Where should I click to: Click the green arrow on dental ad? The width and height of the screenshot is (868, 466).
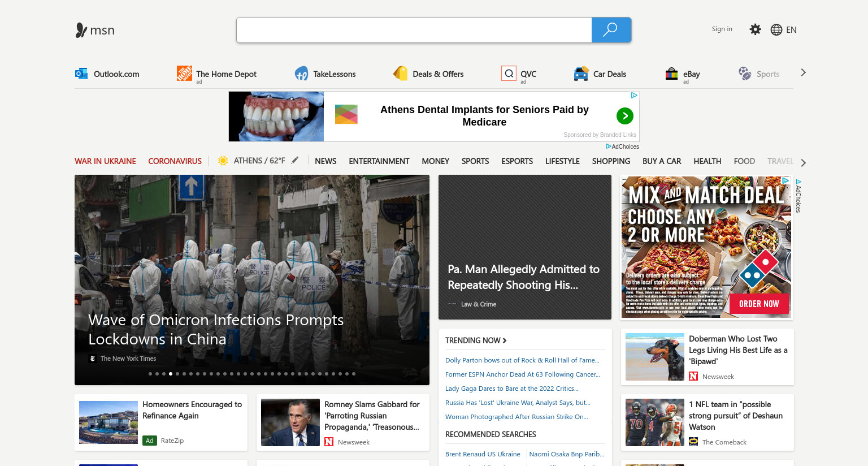(x=624, y=116)
